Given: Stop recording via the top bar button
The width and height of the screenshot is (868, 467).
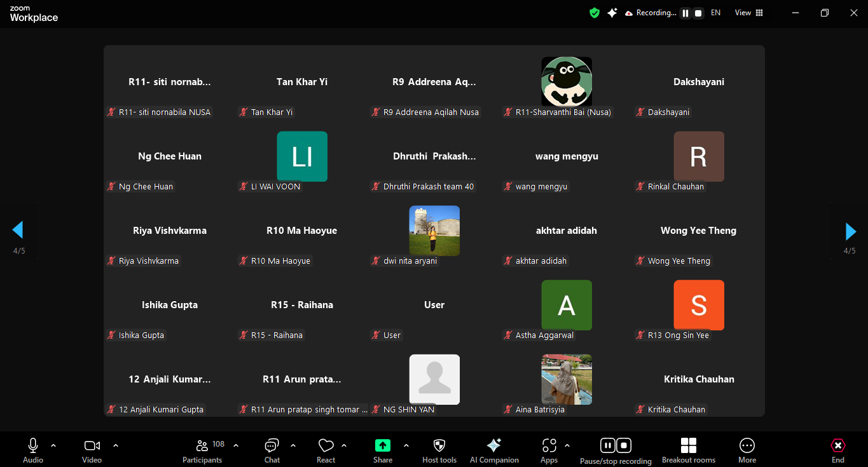Looking at the screenshot, I should click(x=698, y=13).
